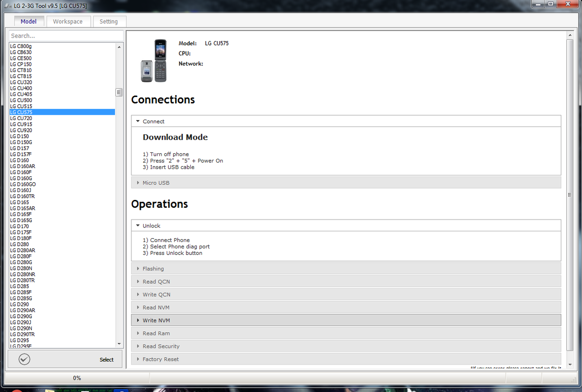
Task: Select LG CP150 in model list
Action: click(62, 64)
